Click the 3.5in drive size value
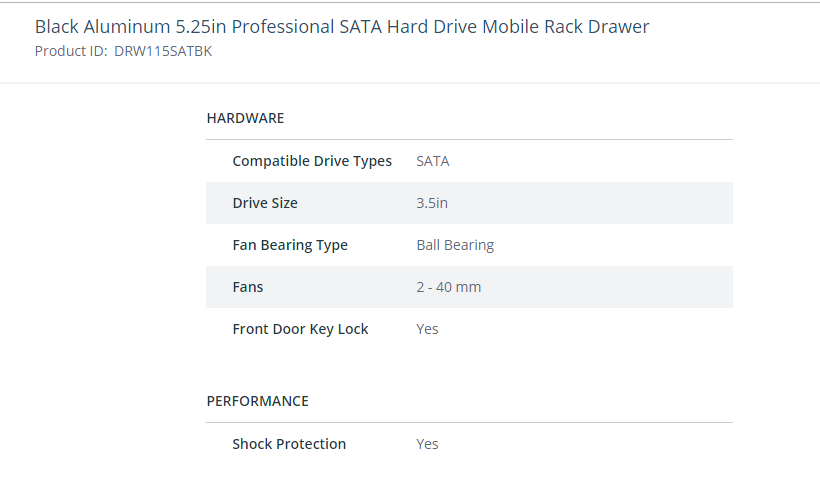 click(432, 203)
